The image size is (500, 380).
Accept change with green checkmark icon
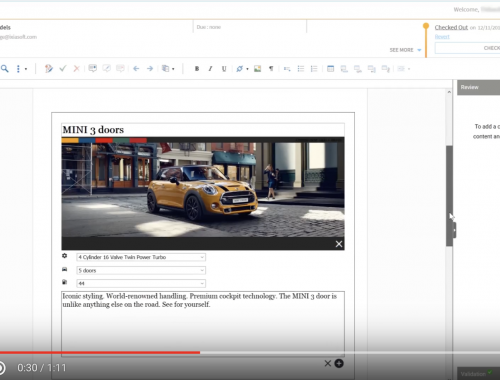click(63, 68)
